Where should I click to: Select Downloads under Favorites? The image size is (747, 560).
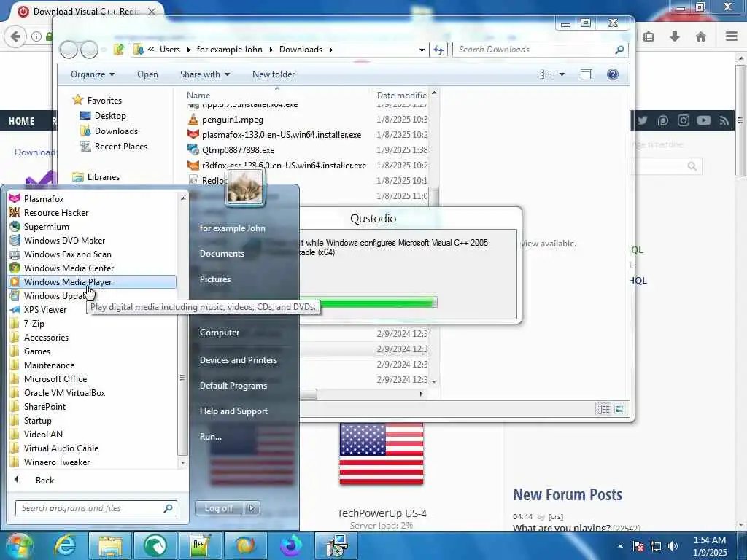116,131
